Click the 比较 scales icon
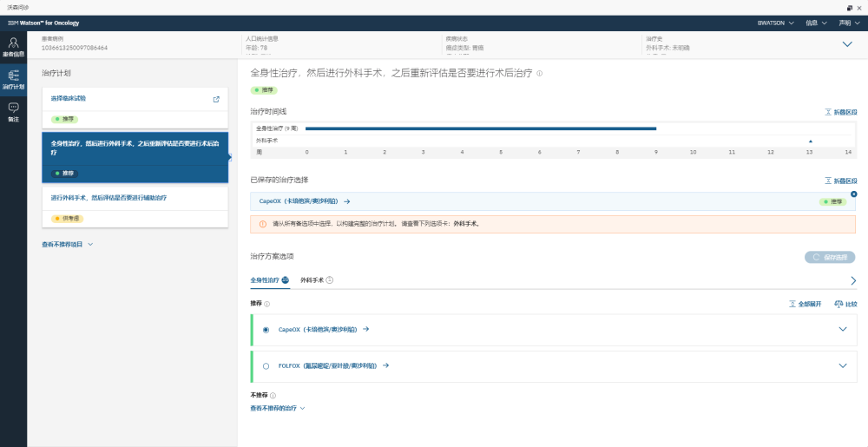Image resolution: width=868 pixels, height=447 pixels. pyautogui.click(x=845, y=304)
